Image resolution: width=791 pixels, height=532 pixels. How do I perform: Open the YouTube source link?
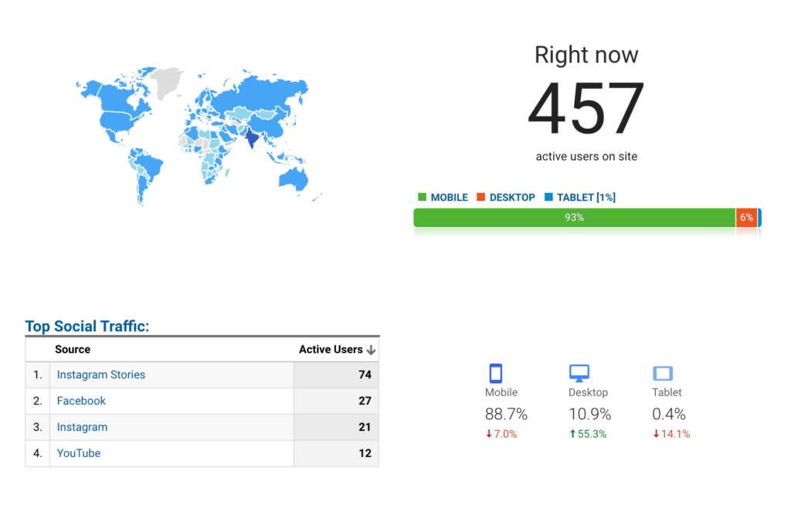point(79,453)
